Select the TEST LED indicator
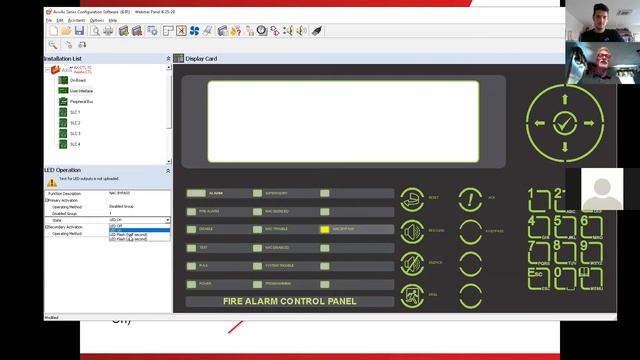640x360 pixels. (x=191, y=248)
